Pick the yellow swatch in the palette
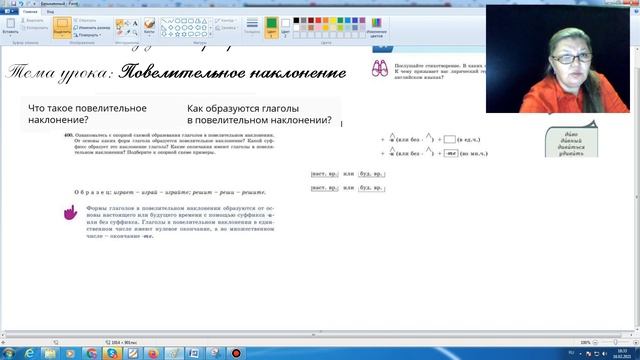The height and width of the screenshot is (360, 640). 333,20
